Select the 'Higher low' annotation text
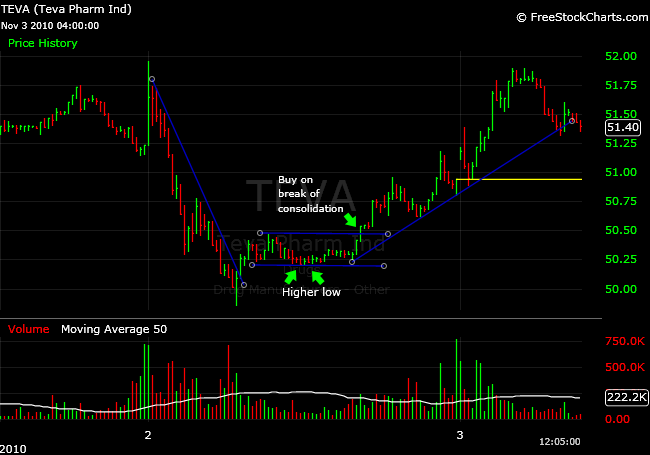The image size is (650, 455). point(311,292)
